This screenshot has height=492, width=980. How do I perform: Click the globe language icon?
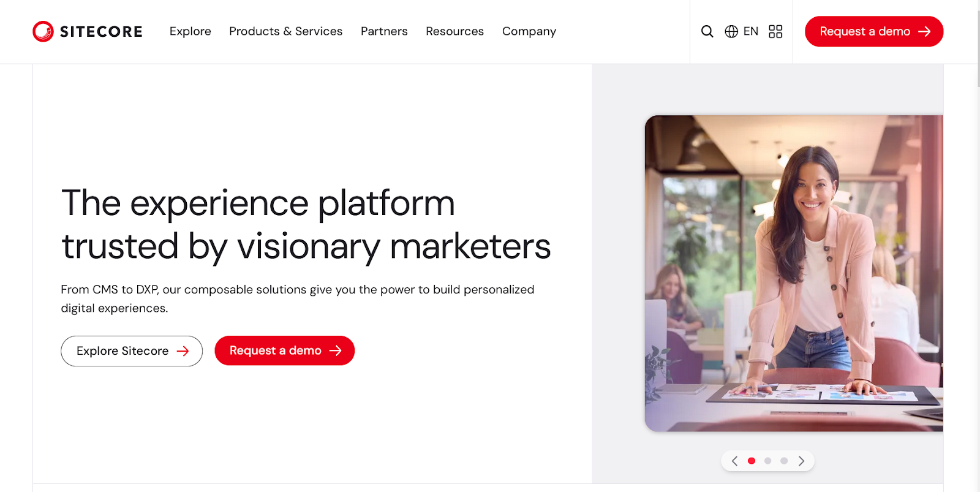click(731, 31)
